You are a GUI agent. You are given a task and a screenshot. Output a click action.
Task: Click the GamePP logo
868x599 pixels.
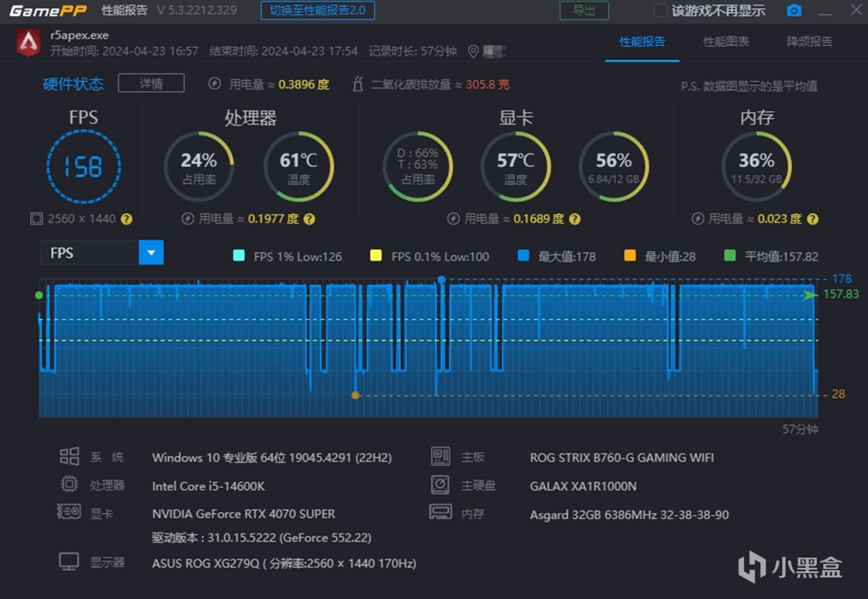pyautogui.click(x=47, y=11)
